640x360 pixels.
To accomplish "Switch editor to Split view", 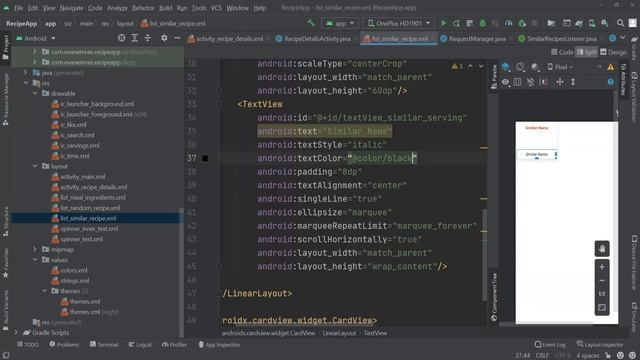I will (x=587, y=52).
